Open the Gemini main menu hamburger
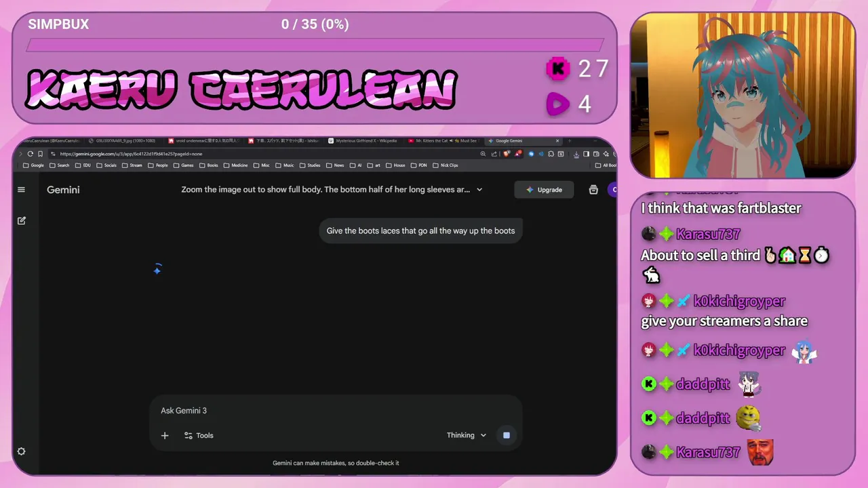The image size is (868, 488). point(21,190)
